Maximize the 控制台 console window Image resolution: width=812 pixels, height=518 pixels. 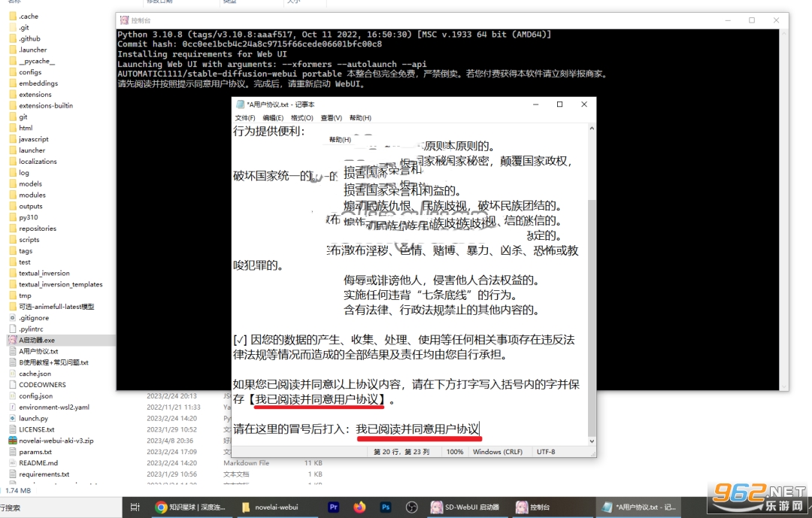tap(752, 20)
